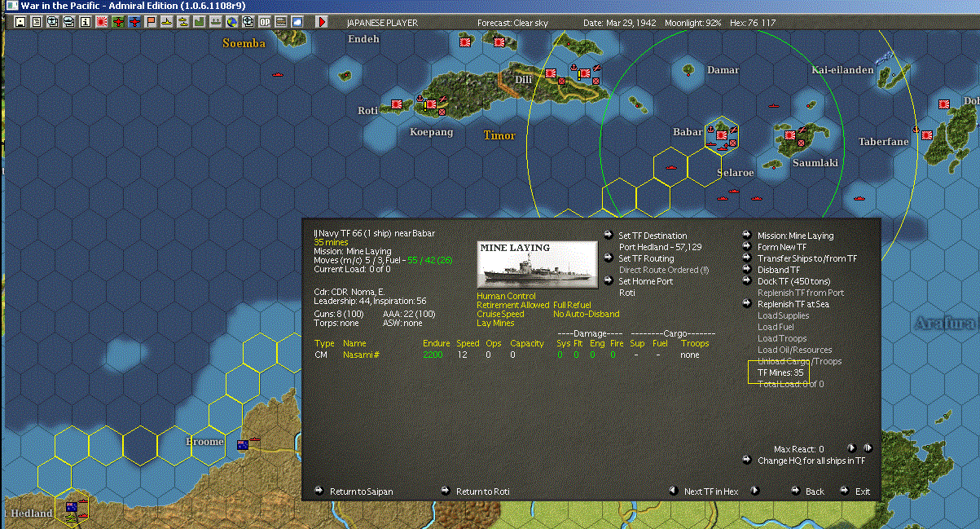This screenshot has height=529, width=980.
Task: Select the Allied base icon at Port Hedland
Action: [x=72, y=507]
